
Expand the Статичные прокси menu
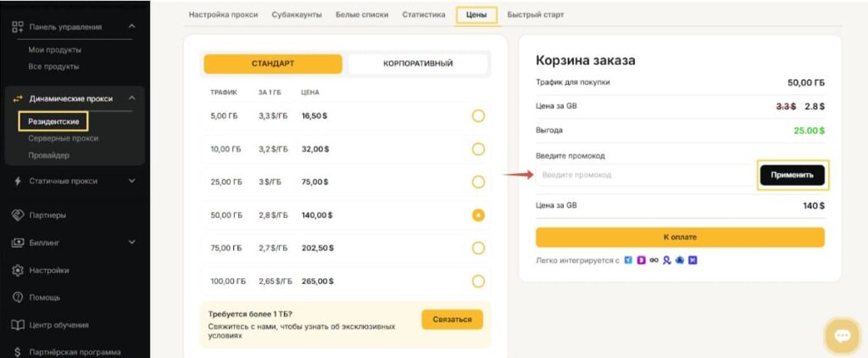point(131,181)
